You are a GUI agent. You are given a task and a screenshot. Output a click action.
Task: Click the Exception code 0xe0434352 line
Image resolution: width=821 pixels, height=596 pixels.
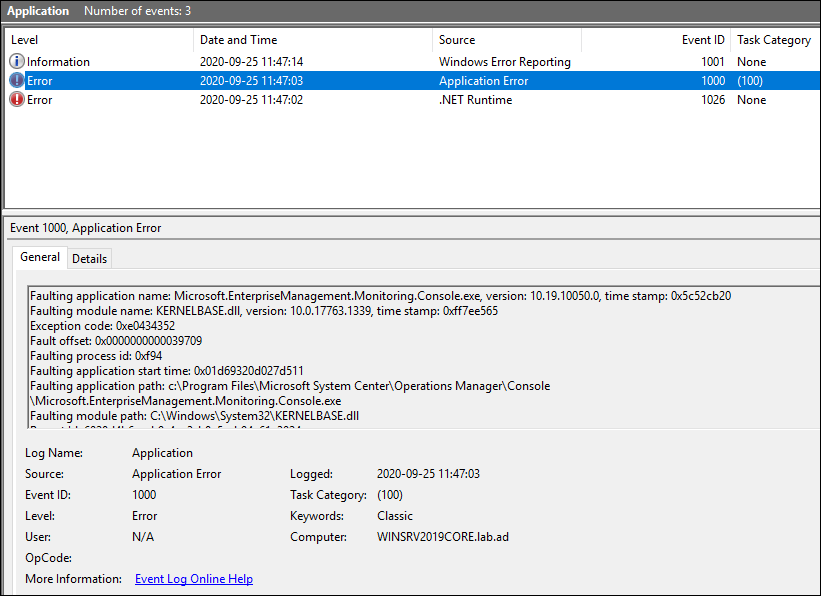pos(102,326)
